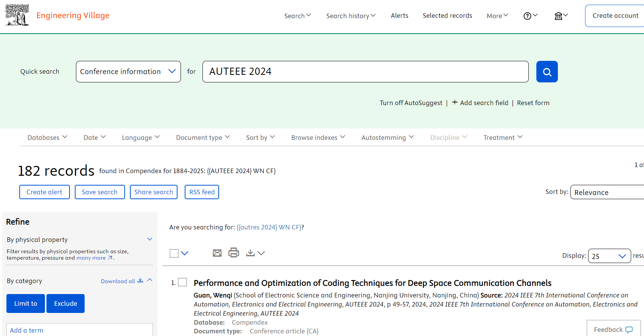This screenshot has width=644, height=336.
Task: Click the Add a term input
Action: [80, 330]
